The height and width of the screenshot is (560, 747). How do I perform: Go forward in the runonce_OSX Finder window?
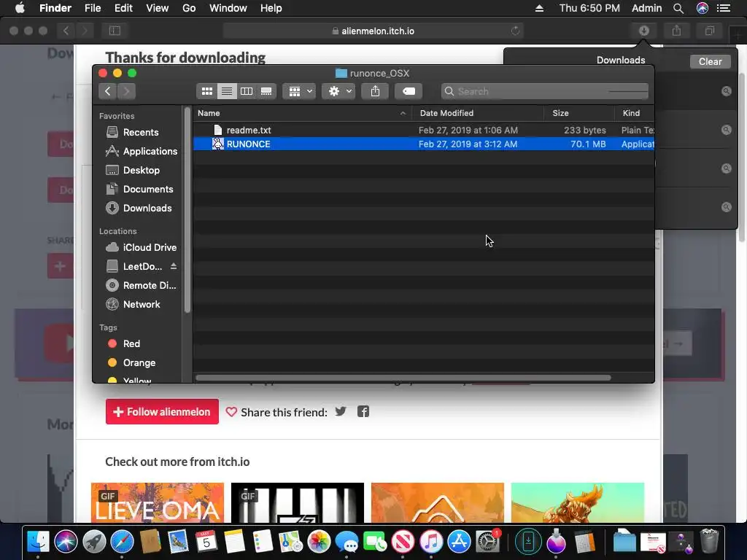click(126, 91)
